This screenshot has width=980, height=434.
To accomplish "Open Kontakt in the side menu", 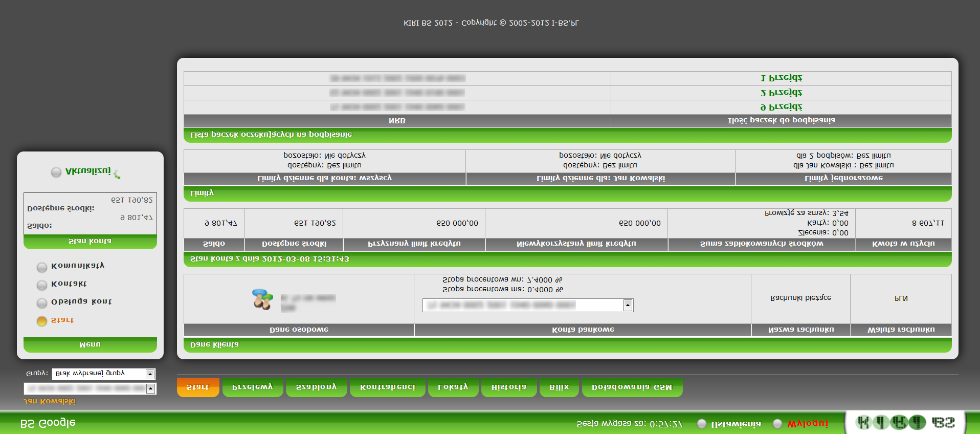I will point(69,284).
